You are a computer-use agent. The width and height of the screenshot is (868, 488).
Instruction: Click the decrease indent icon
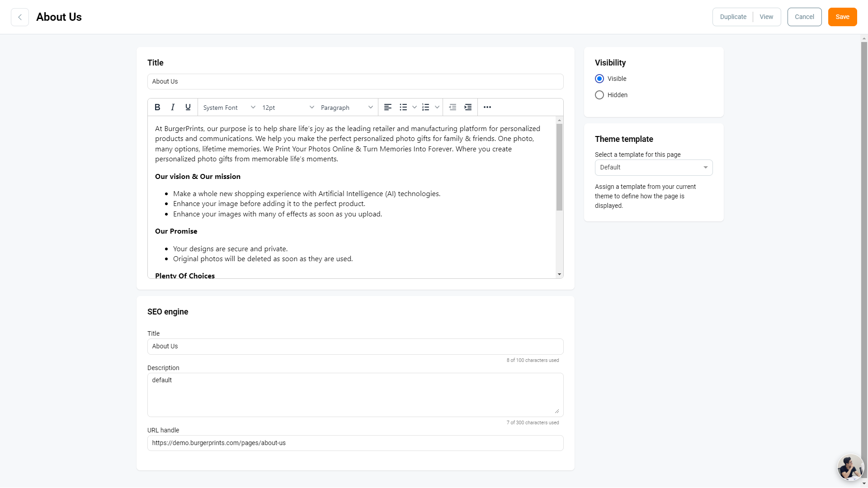(x=453, y=107)
